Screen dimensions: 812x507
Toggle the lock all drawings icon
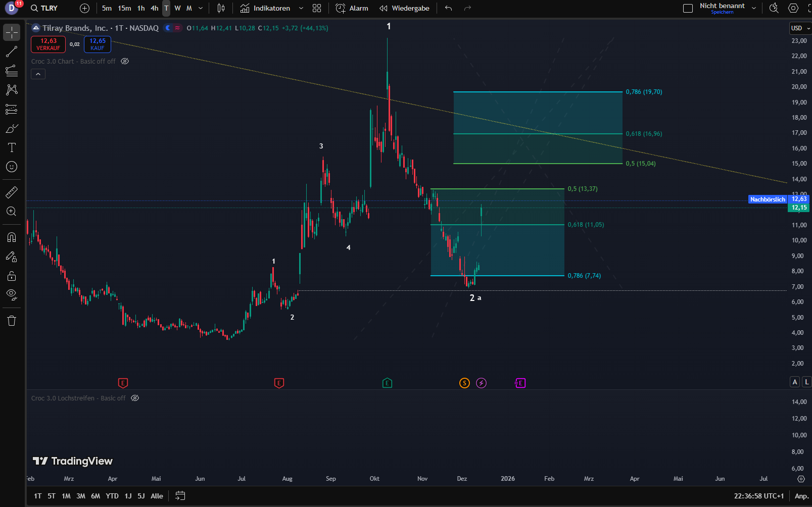click(x=12, y=276)
